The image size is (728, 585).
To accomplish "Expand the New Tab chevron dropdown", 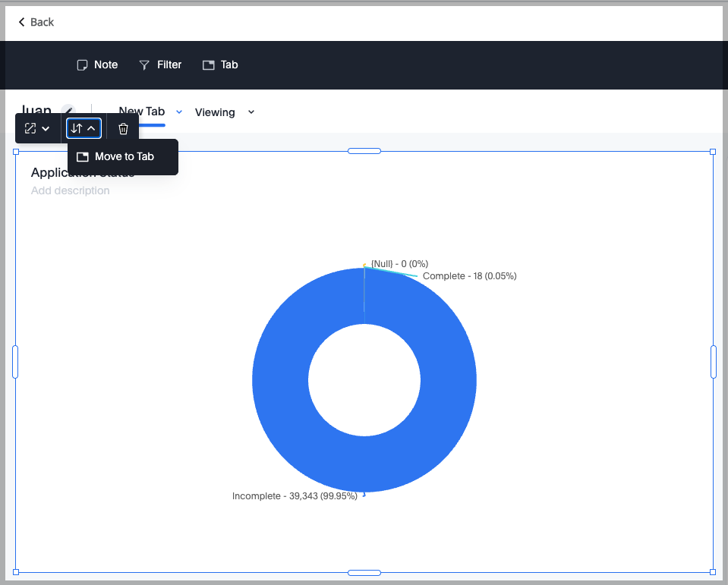I will pos(179,112).
